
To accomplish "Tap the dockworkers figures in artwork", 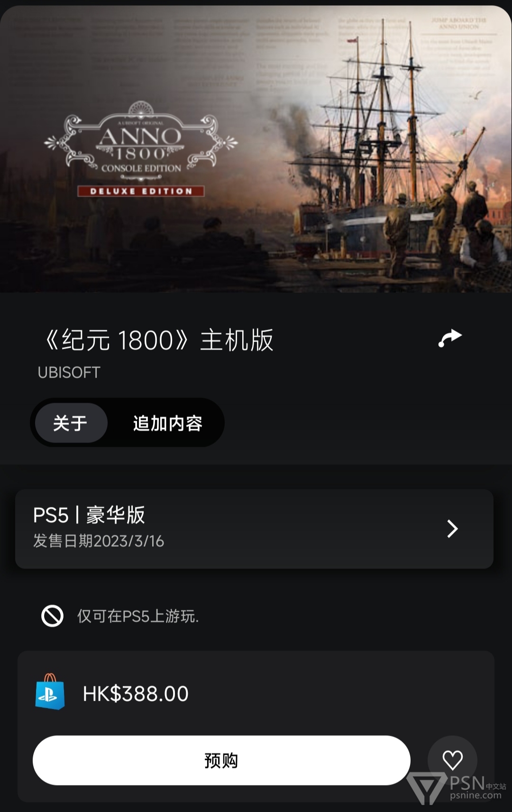I will [446, 227].
